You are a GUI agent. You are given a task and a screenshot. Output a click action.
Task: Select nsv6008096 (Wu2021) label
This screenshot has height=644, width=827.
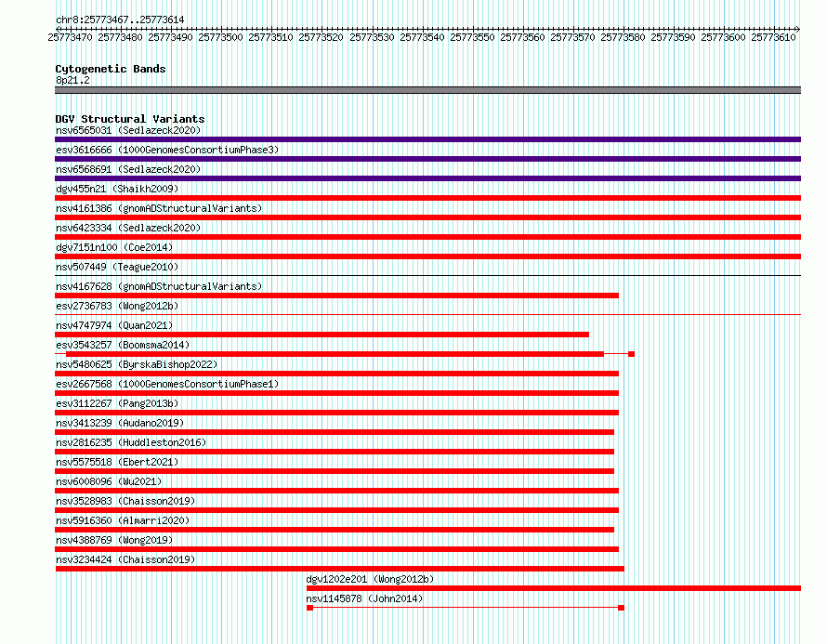109,481
